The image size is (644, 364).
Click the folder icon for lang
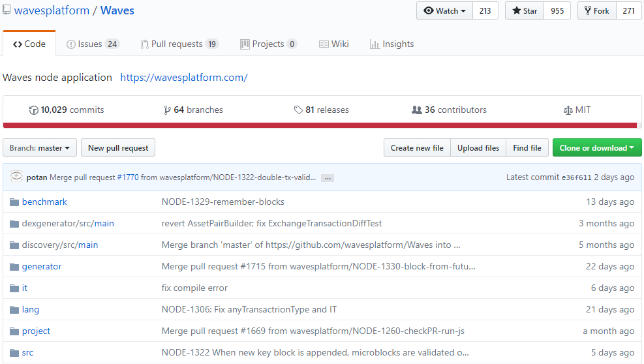(x=14, y=309)
